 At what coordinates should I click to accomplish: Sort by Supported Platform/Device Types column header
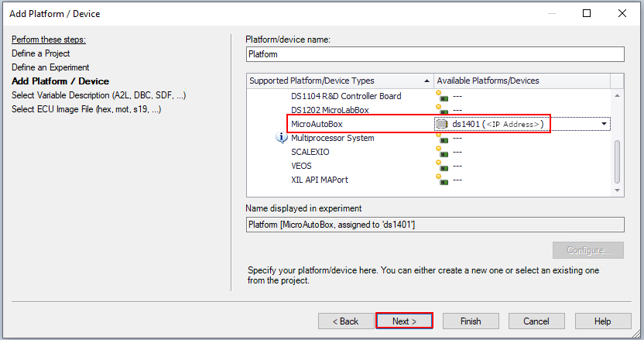click(x=339, y=81)
